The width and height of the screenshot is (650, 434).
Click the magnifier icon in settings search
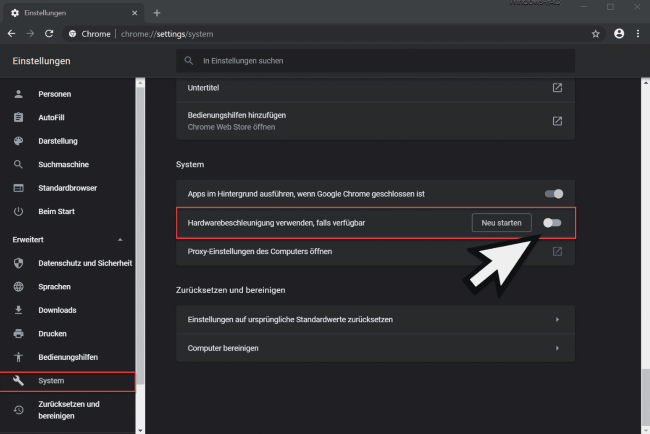click(189, 61)
